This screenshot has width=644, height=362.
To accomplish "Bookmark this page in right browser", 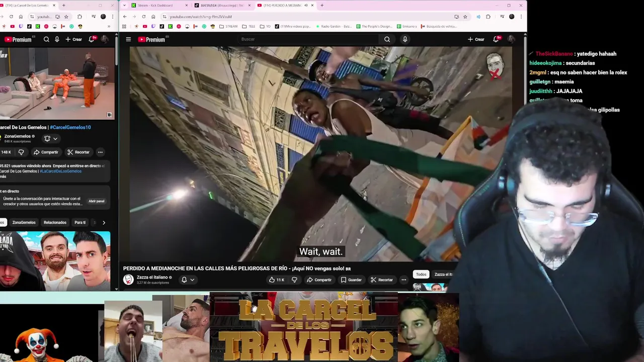I will point(465,17).
